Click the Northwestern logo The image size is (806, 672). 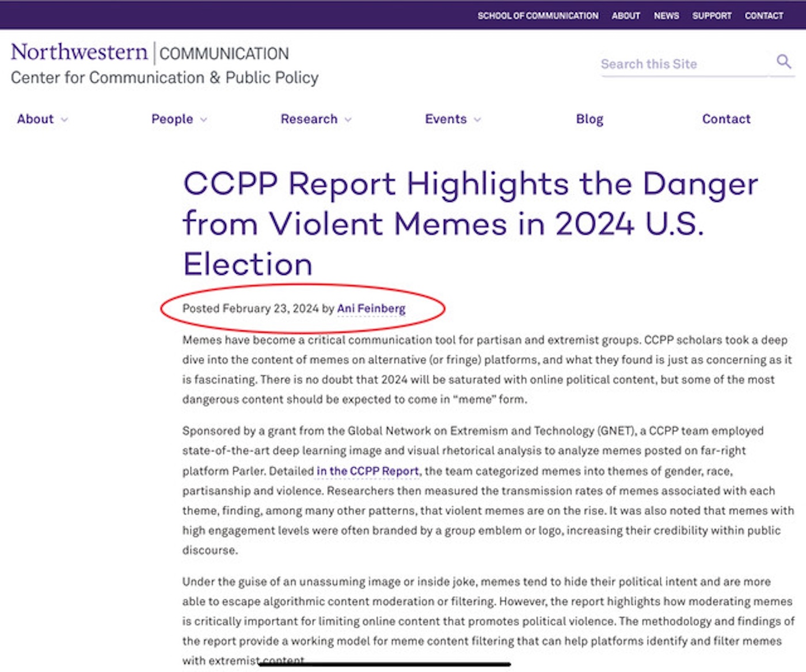tap(79, 52)
